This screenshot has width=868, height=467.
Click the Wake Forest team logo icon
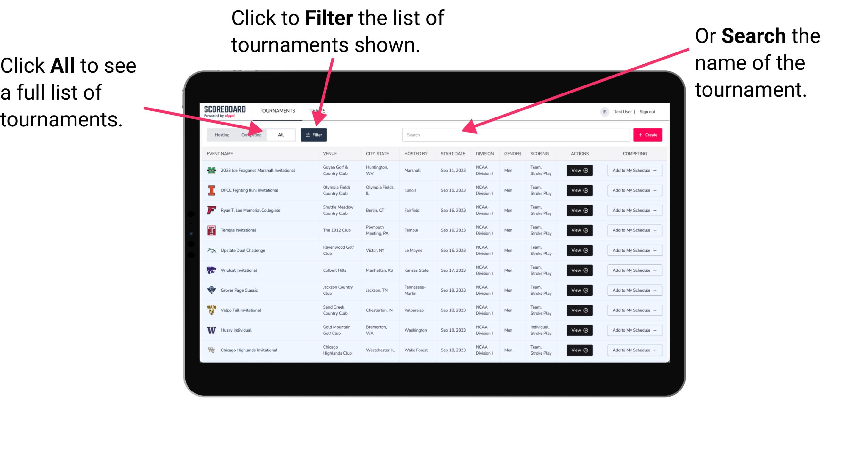coord(211,350)
